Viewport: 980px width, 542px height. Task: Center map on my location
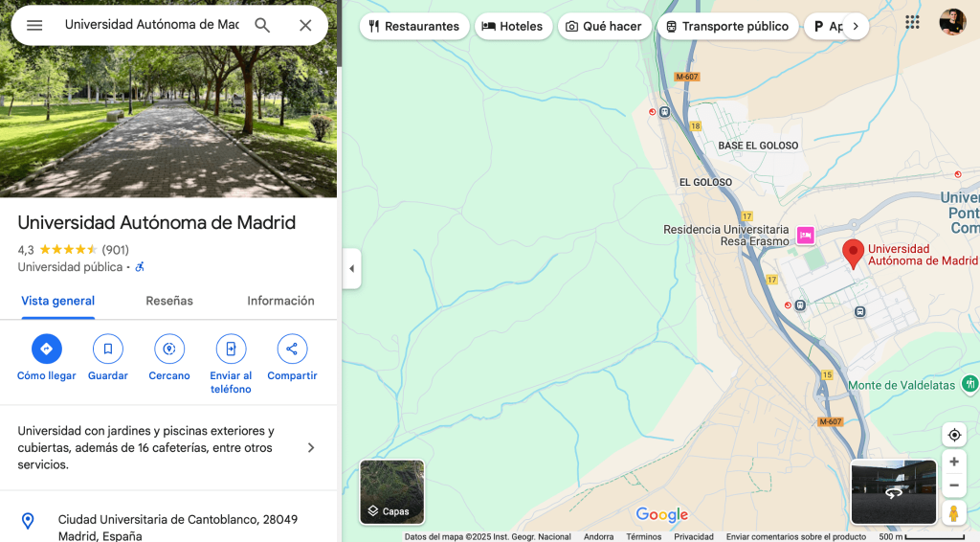click(x=954, y=435)
